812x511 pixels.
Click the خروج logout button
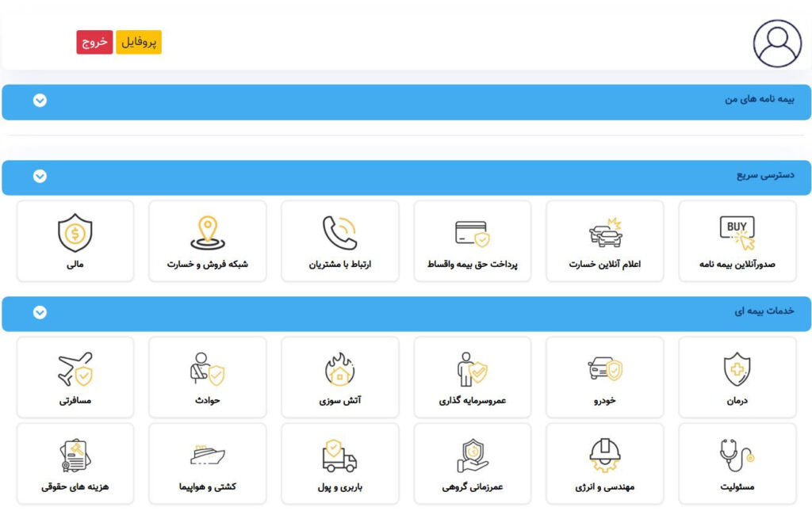94,43
